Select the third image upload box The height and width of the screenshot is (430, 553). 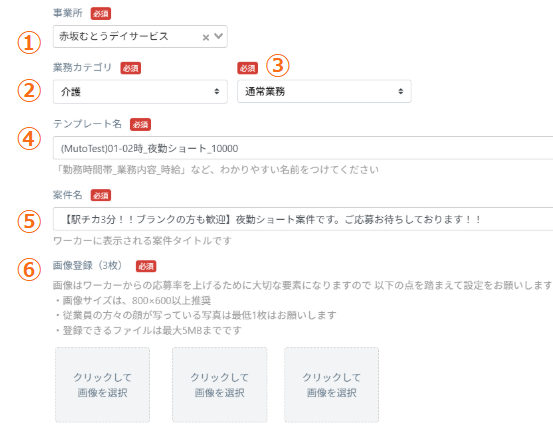332,385
